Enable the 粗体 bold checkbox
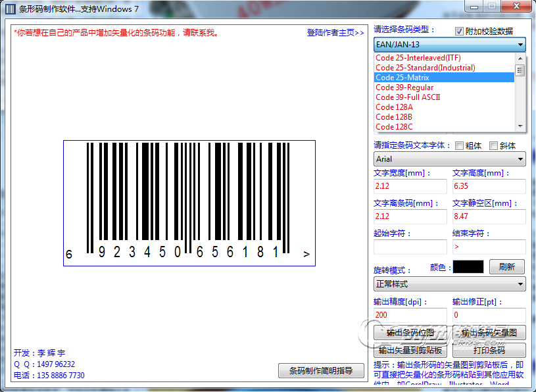 [x=459, y=146]
